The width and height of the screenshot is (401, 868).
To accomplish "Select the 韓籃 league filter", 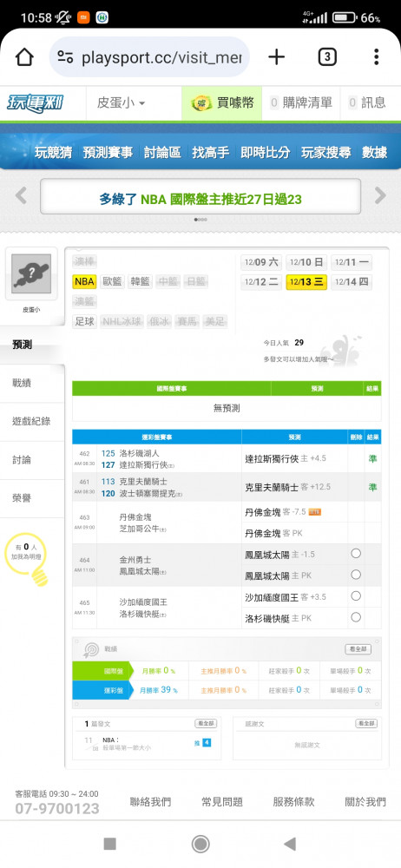I will [x=140, y=281].
